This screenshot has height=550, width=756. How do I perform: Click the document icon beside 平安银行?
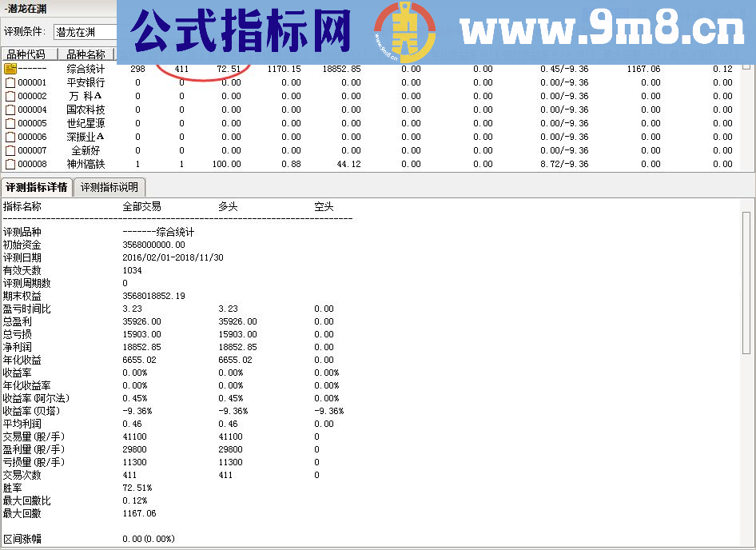point(10,82)
